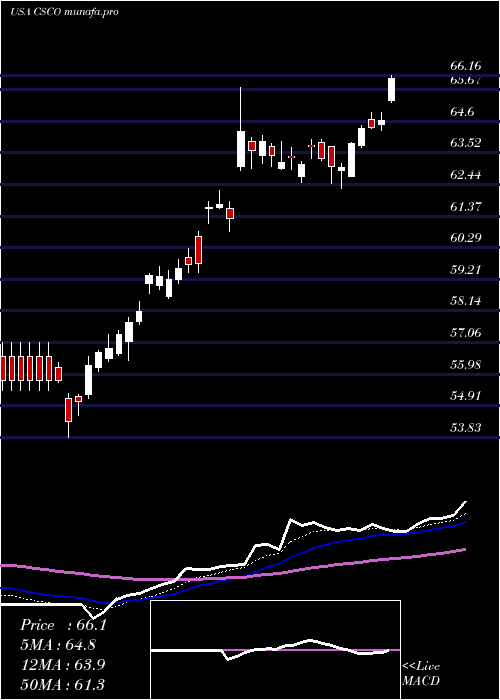Click the 5MA : 64.8 value
Viewport: 500px width, 700px height.
(x=58, y=645)
